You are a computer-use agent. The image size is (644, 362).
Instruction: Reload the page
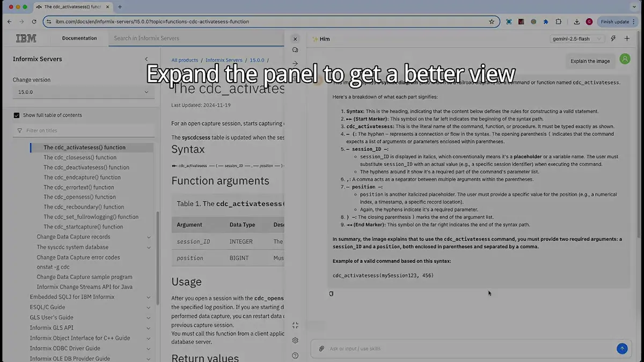pos(34,21)
